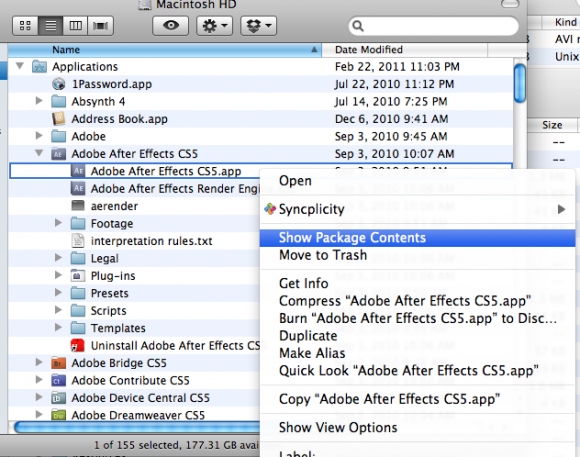Expand the Templates folder
This screenshot has height=457, width=580.
pyautogui.click(x=58, y=327)
